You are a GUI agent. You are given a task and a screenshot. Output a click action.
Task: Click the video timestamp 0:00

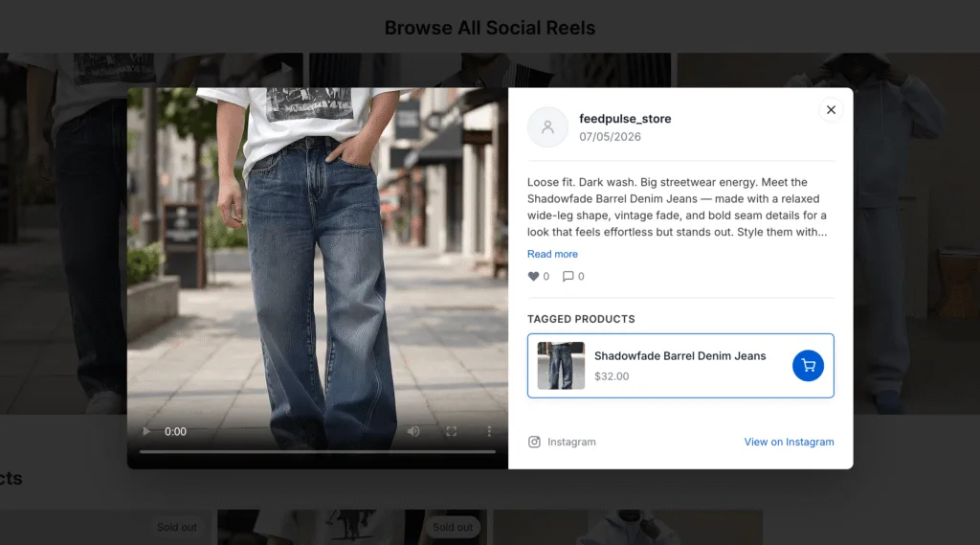point(176,432)
